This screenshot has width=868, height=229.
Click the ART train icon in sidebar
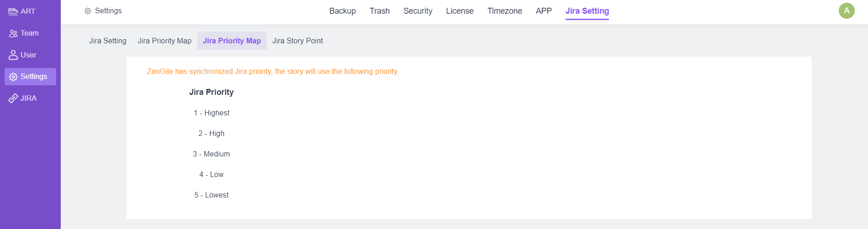point(13,11)
